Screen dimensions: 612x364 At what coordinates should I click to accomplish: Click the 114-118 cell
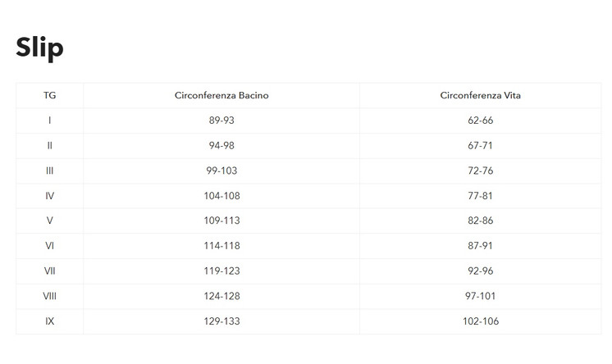tap(222, 246)
